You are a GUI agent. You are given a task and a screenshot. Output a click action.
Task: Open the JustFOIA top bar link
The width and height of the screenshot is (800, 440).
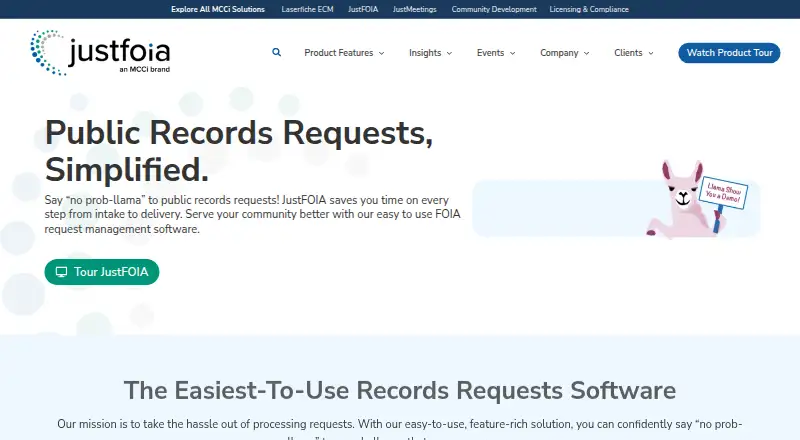click(x=363, y=9)
